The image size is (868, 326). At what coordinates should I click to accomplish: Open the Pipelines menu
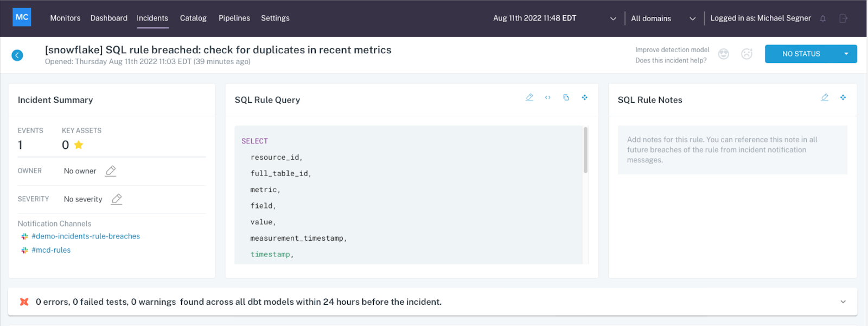click(234, 18)
